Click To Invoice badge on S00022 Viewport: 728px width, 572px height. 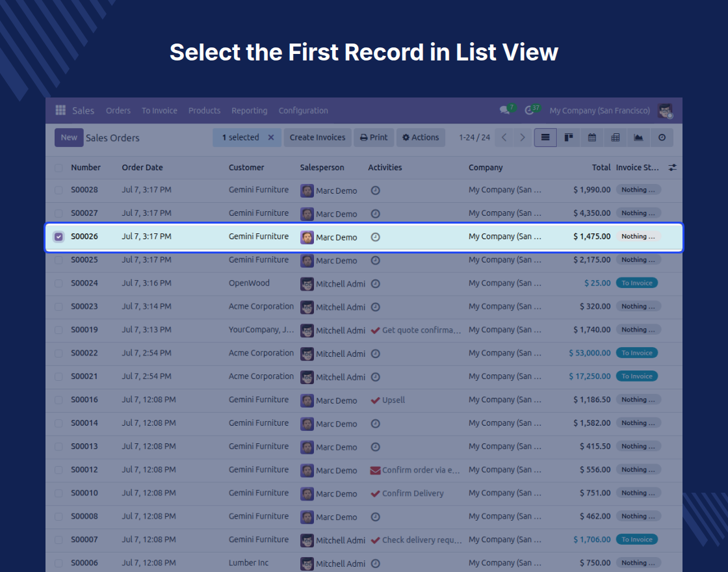636,353
